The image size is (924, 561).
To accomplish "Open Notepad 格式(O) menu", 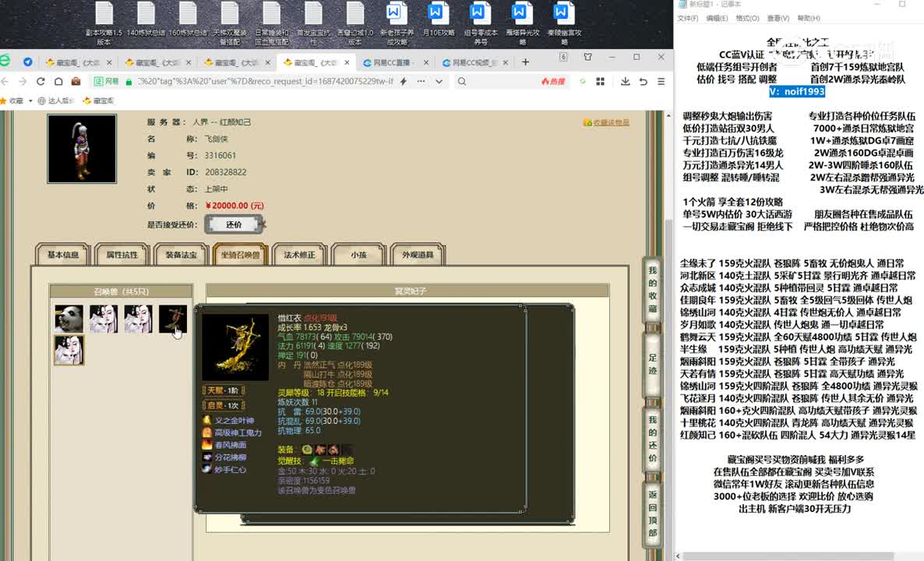I will pyautogui.click(x=747, y=18).
